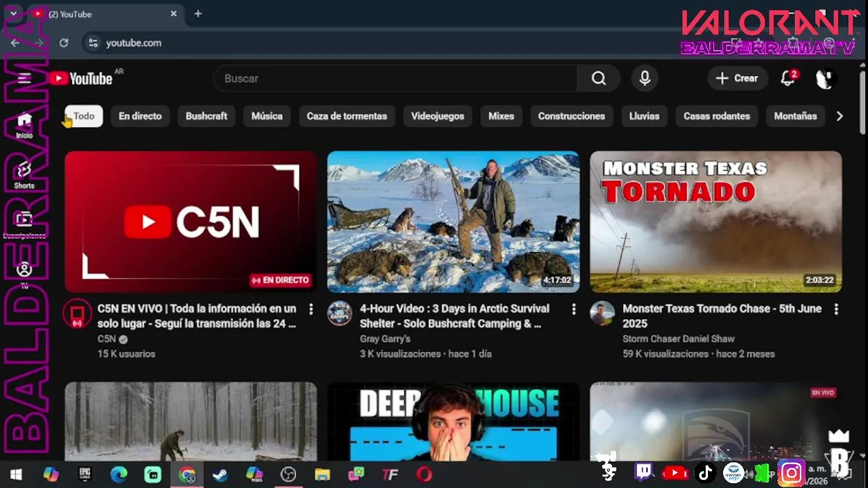Play the Deep House thumbnail

pos(453,422)
